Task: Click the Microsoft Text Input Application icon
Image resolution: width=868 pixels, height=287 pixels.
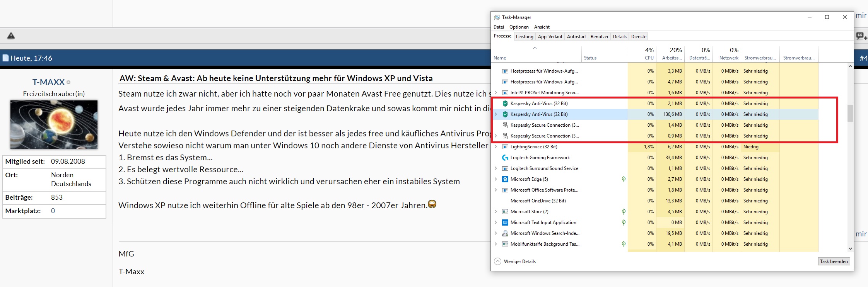Action: [505, 222]
